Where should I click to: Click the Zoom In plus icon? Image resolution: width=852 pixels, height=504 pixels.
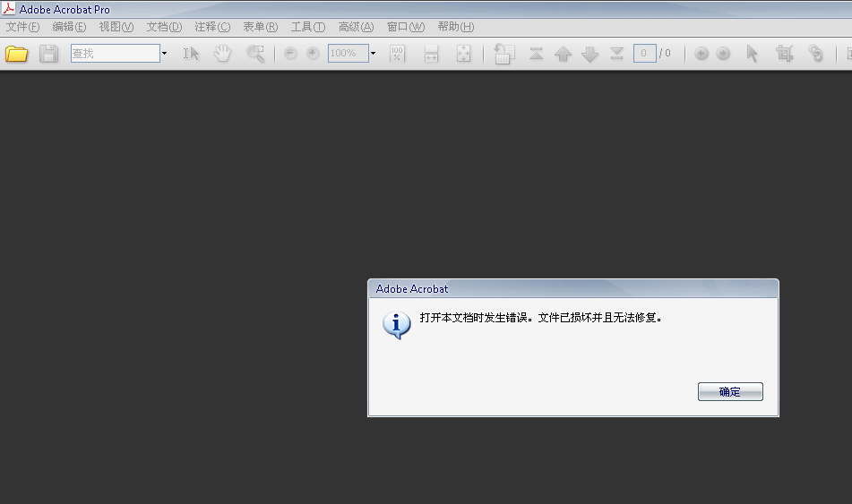[313, 53]
